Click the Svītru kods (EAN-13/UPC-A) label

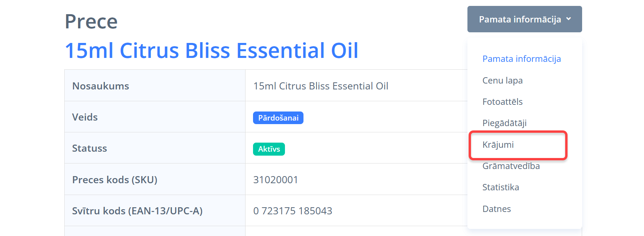(137, 211)
